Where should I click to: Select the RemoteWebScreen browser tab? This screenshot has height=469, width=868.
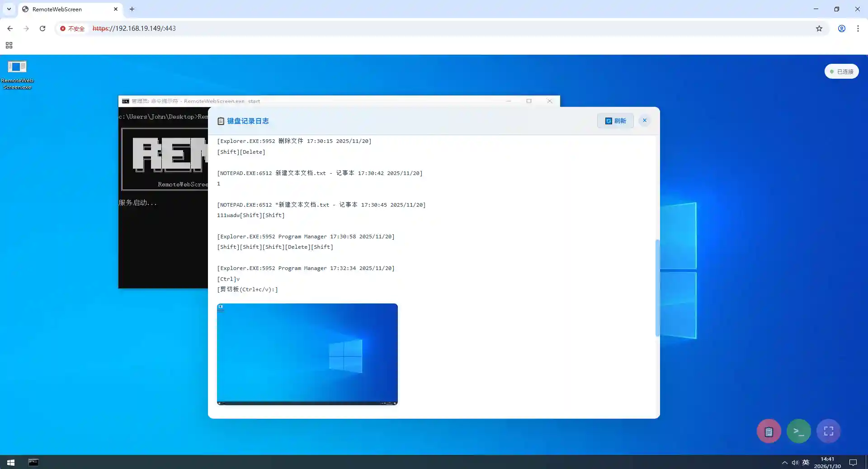(68, 9)
